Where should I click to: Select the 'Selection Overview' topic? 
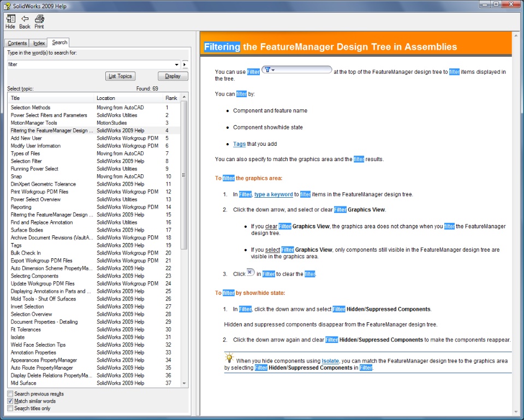click(x=94, y=315)
